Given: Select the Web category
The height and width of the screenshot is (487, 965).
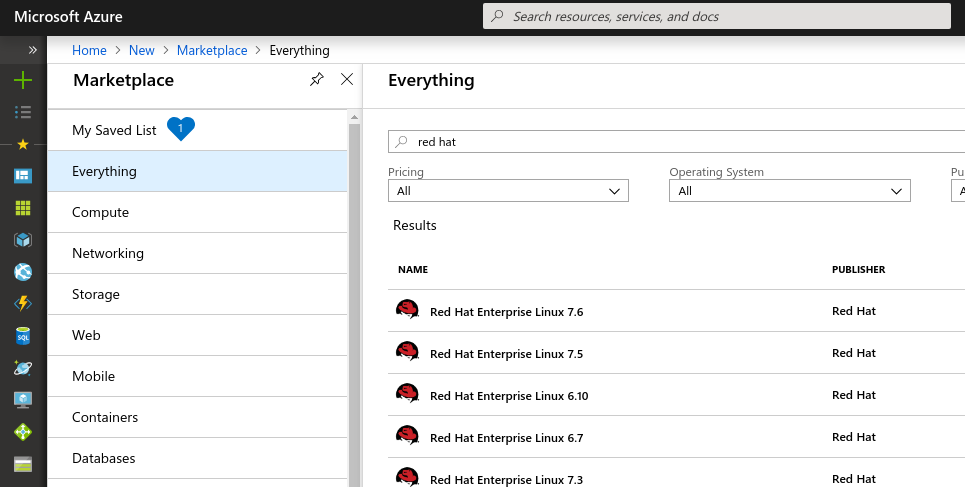Looking at the screenshot, I should coord(198,335).
